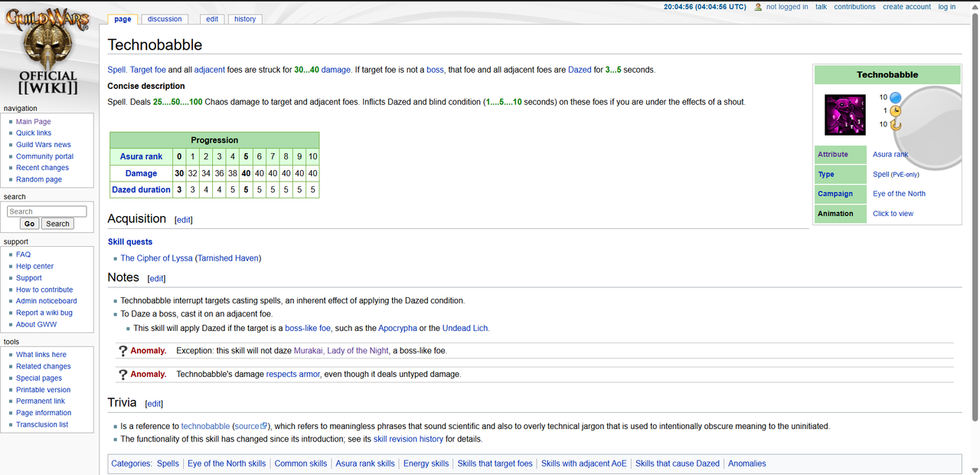This screenshot has height=475, width=980.
Task: Open Tarnished Haven link
Action: click(x=228, y=258)
